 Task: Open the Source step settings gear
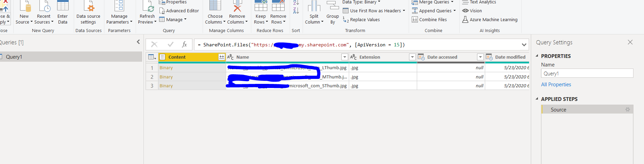[x=628, y=109]
